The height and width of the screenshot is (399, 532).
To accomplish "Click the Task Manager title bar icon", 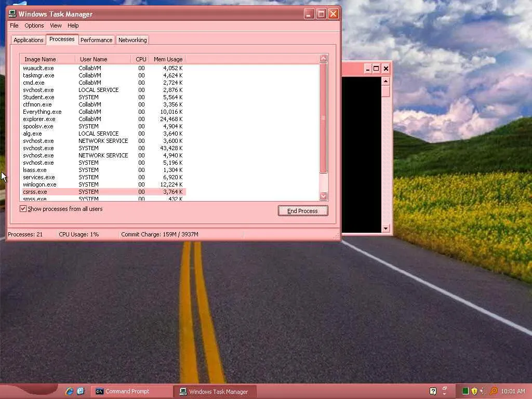I will 12,14.
